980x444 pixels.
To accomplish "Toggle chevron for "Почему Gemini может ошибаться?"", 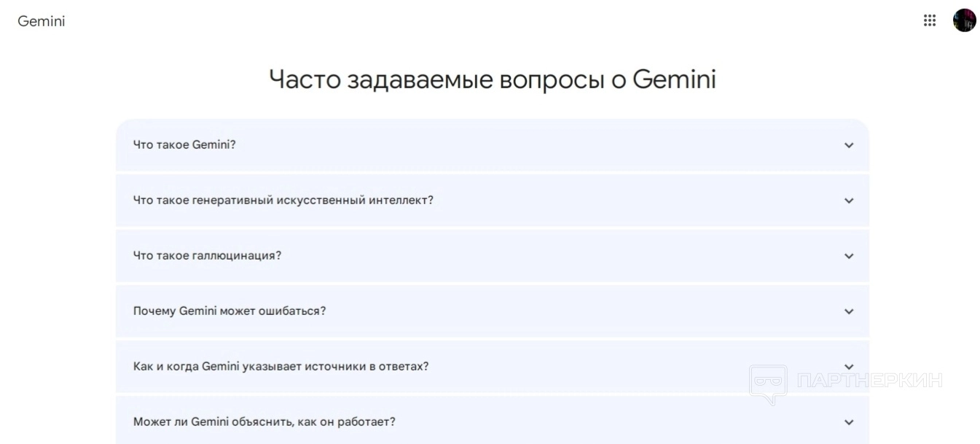I will [848, 311].
